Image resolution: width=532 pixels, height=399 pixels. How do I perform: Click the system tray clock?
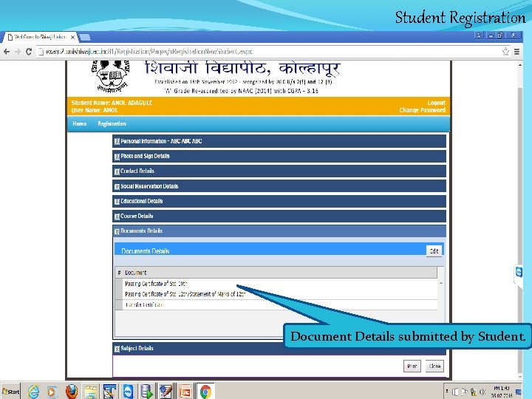click(x=502, y=392)
